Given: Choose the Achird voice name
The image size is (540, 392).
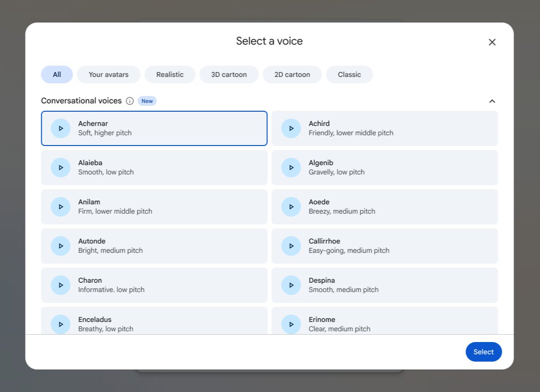Looking at the screenshot, I should 319,123.
